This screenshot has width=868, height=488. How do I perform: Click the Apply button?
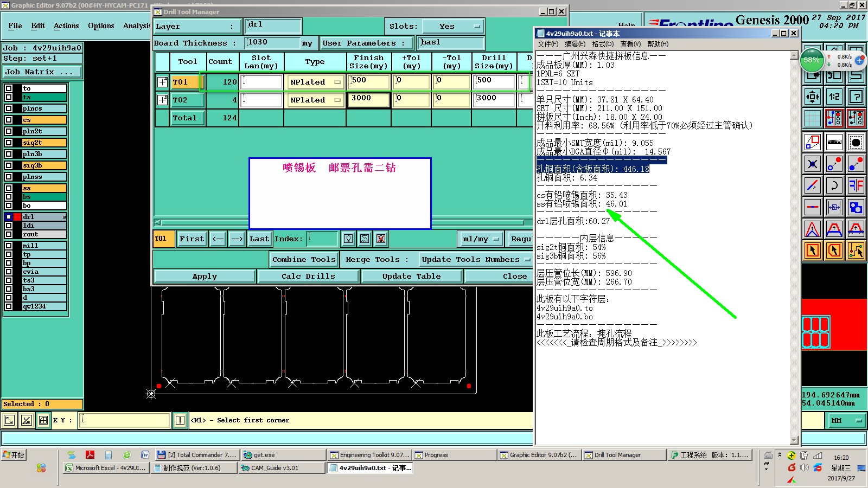tap(205, 277)
